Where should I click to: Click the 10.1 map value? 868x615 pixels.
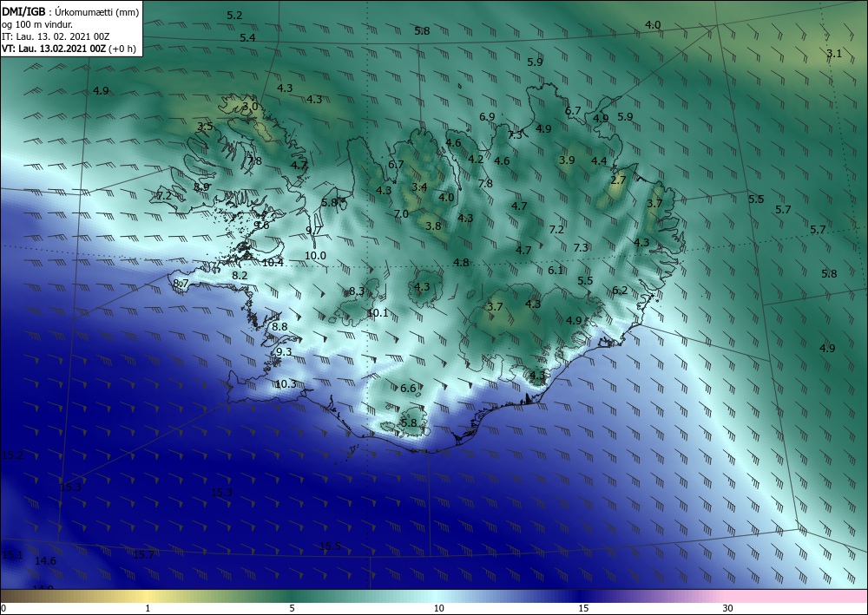click(378, 313)
